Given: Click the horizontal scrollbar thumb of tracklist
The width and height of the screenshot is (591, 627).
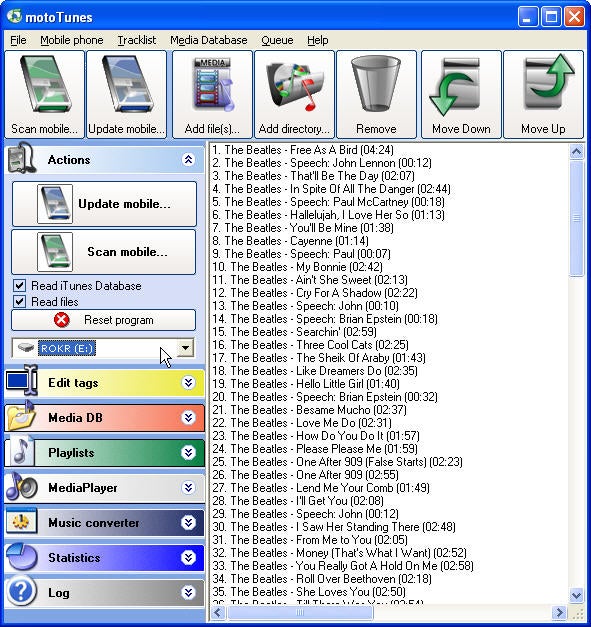Looking at the screenshot, I should (300, 612).
